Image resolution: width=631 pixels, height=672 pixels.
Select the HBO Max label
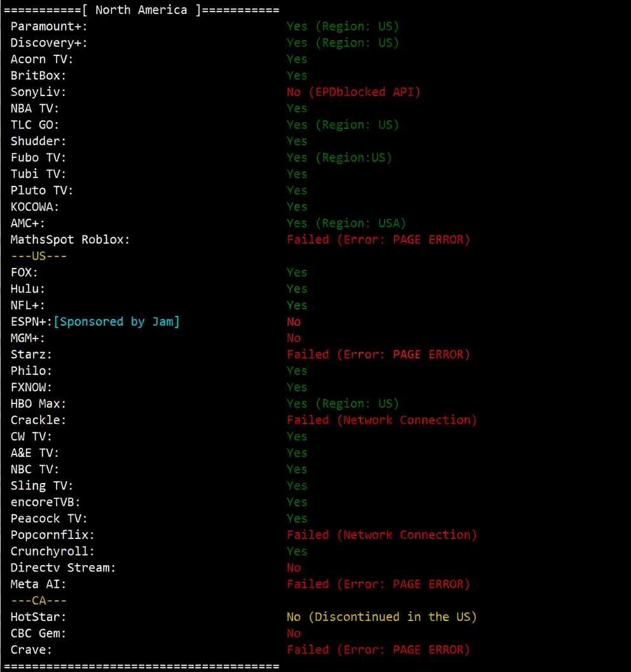38,403
